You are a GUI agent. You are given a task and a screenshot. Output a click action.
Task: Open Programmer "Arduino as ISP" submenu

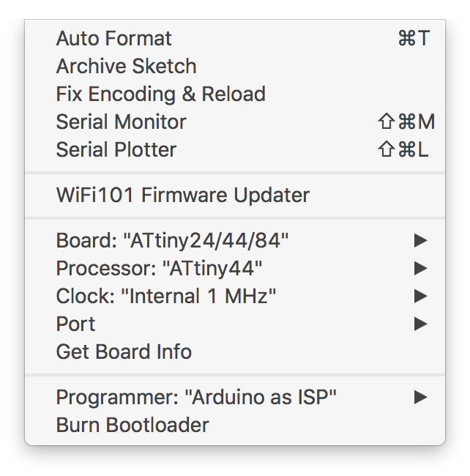click(x=235, y=397)
